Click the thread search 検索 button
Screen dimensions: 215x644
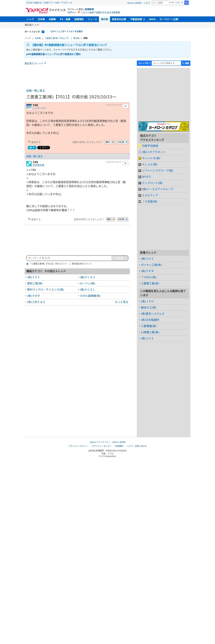pos(186,63)
